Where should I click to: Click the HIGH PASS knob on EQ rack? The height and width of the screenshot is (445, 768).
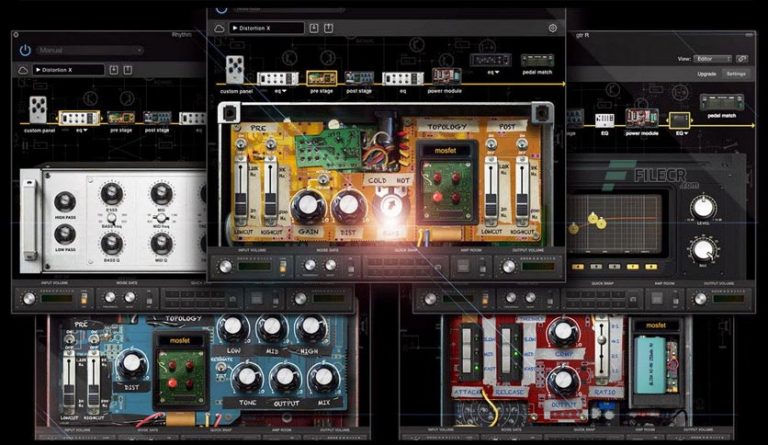(x=65, y=202)
